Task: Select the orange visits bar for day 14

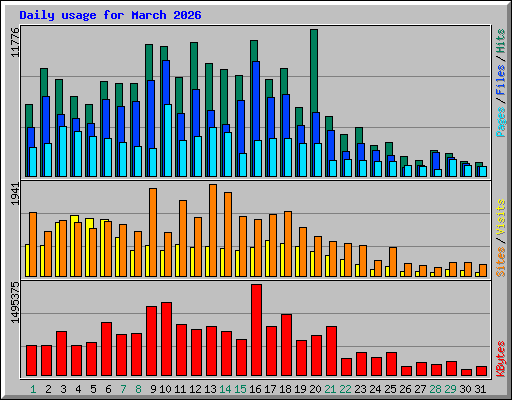Action: (228, 234)
